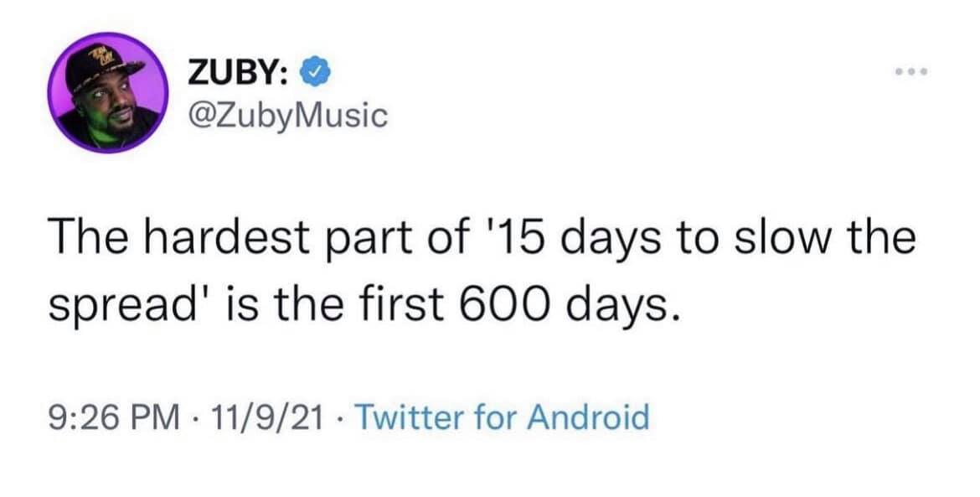This screenshot has width=980, height=497.
Task: Open ZUBY's profile picture
Action: (106, 93)
